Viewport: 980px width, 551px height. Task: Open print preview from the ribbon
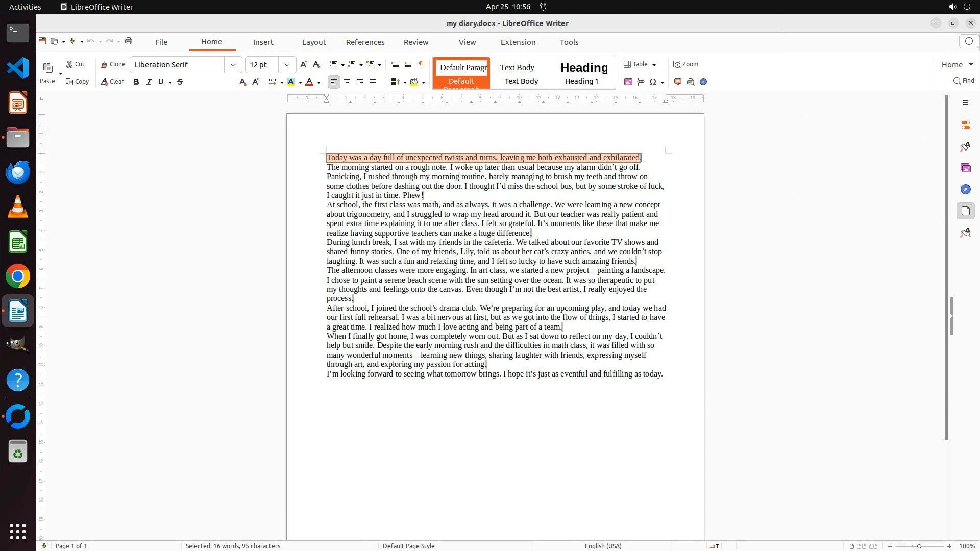click(x=691, y=82)
